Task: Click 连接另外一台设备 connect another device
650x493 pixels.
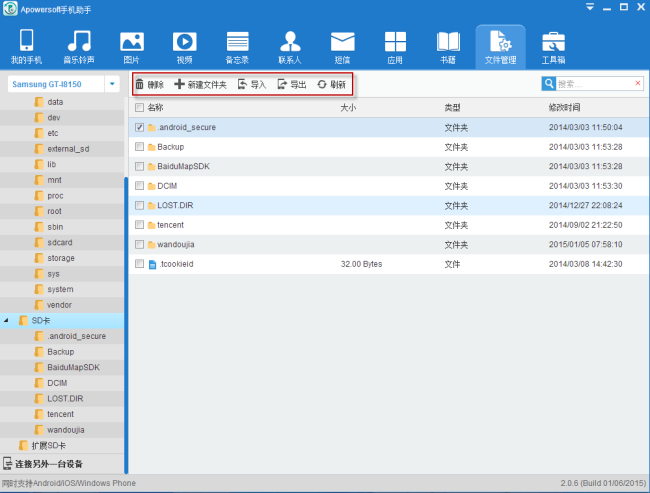Action: point(49,464)
